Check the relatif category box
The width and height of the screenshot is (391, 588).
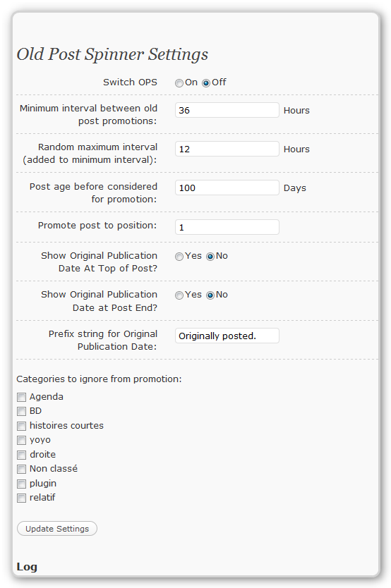[x=22, y=498]
